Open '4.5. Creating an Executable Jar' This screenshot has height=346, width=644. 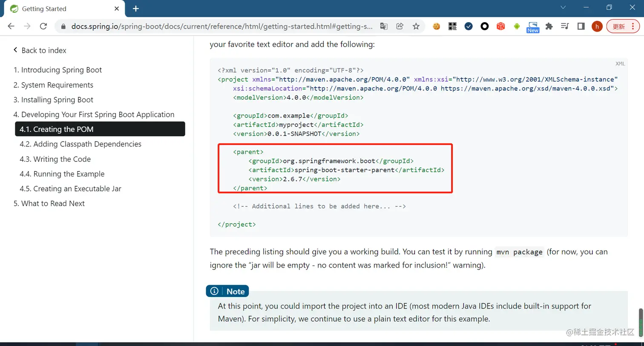tap(71, 189)
